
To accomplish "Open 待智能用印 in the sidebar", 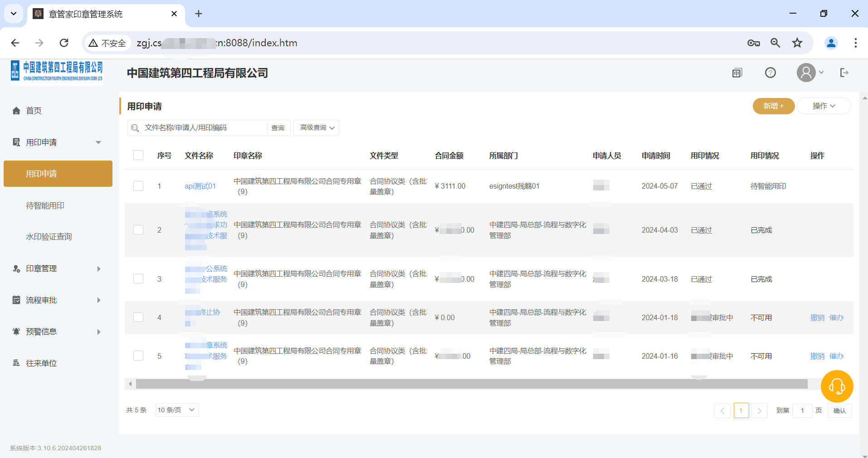I will click(45, 205).
